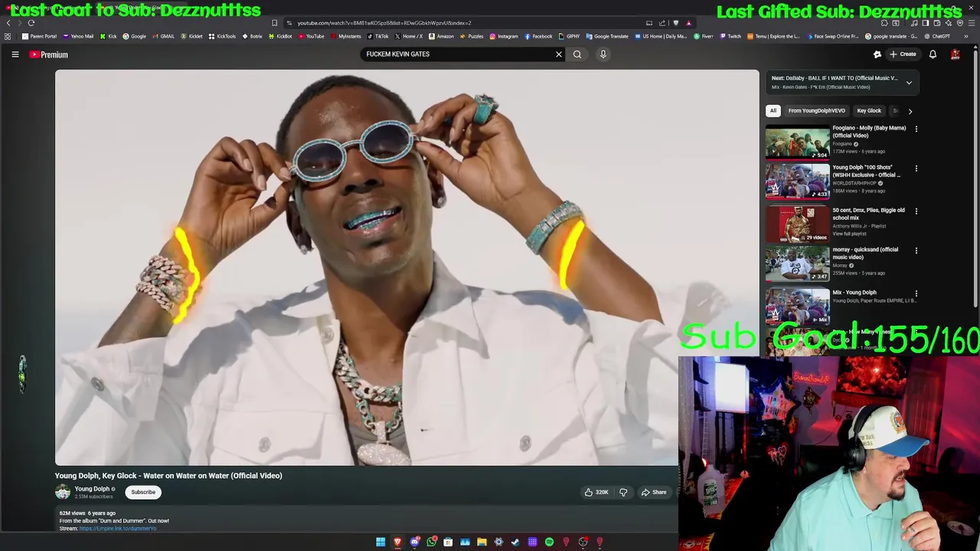Open Spotify from the taskbar
980x551 pixels.
click(549, 542)
